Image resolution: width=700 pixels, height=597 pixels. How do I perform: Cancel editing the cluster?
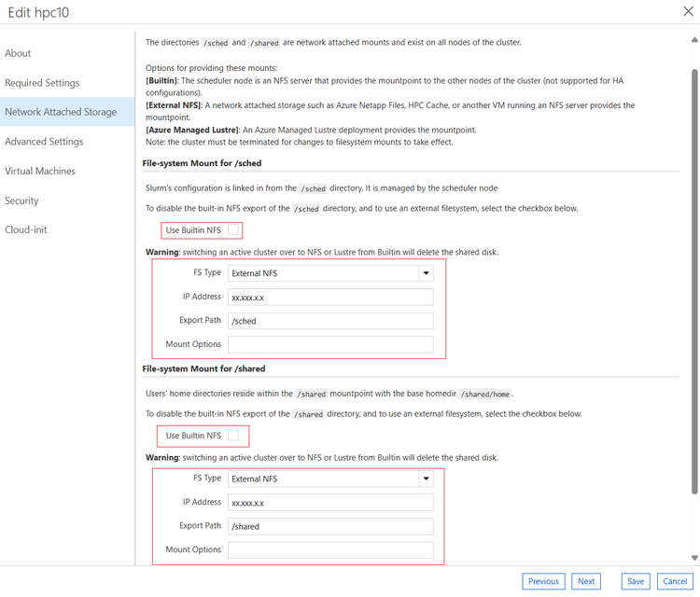pos(675,581)
